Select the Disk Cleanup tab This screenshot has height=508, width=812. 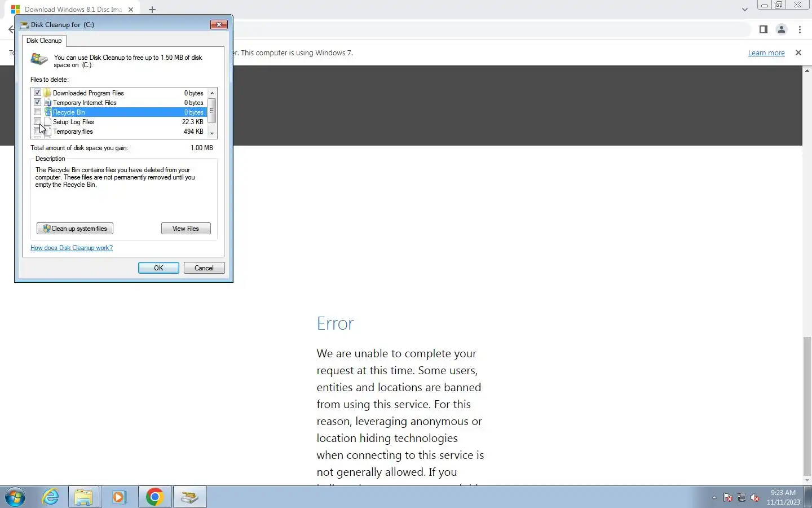click(x=44, y=41)
